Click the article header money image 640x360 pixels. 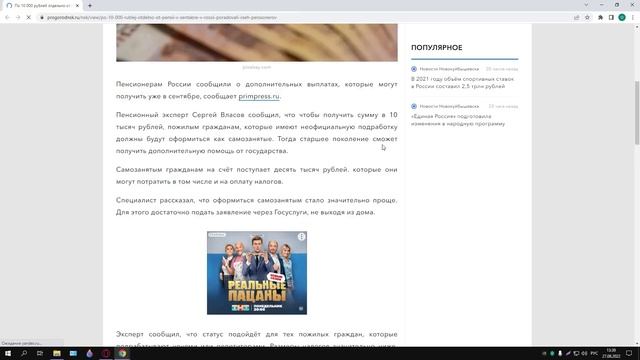click(x=257, y=42)
